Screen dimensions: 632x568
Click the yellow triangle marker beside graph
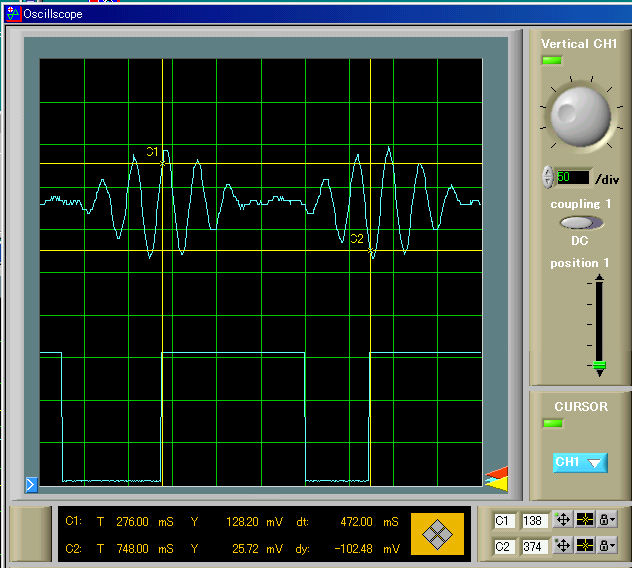point(500,485)
